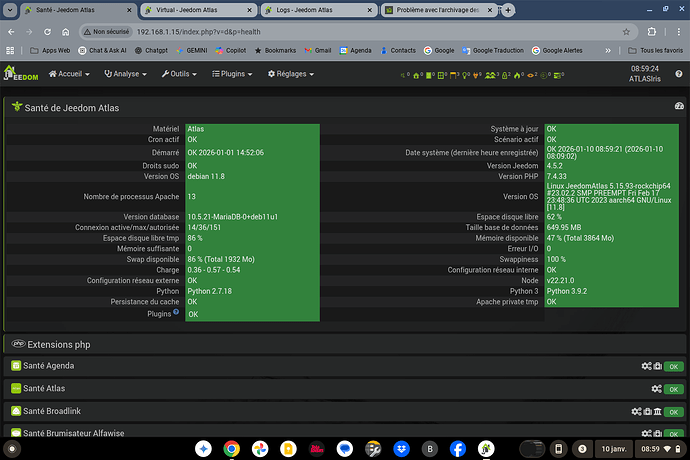Open the Accueil dropdown menu
Viewport: 690px width, 460px height.
tap(69, 74)
